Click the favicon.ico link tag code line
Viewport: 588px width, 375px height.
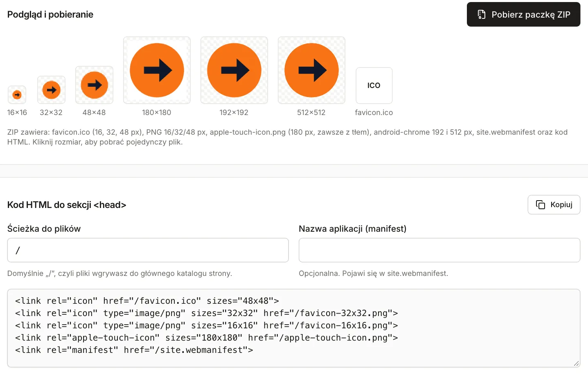tap(147, 301)
